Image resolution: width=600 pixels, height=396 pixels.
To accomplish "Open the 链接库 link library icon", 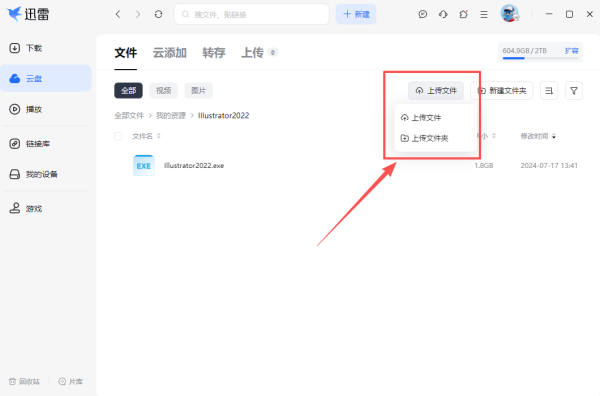I will [15, 143].
